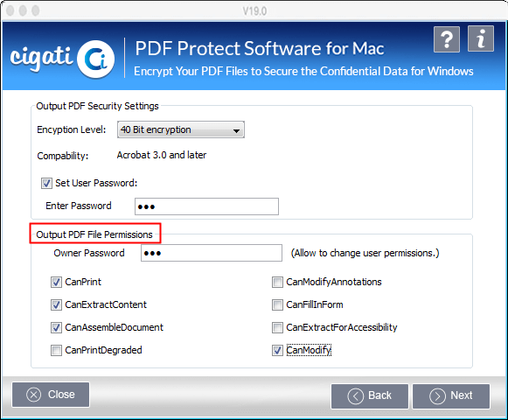Click the X icon in the Close button
Image resolution: width=508 pixels, height=420 pixels.
(x=34, y=395)
